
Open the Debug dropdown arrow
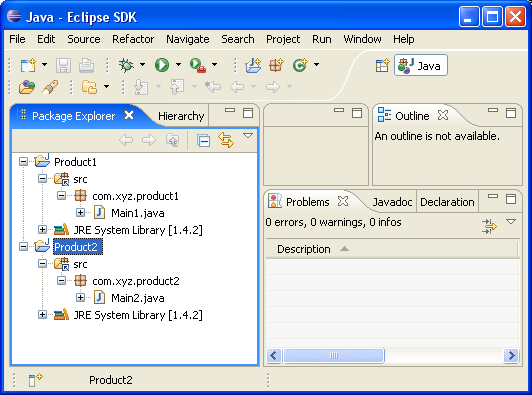point(142,64)
